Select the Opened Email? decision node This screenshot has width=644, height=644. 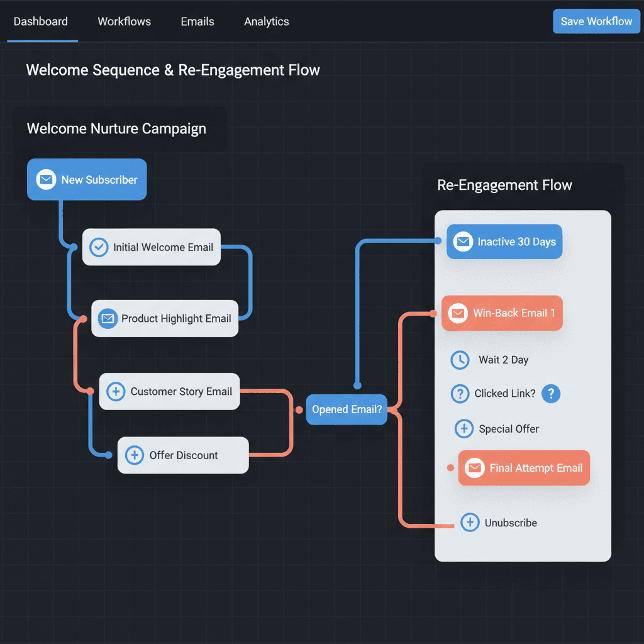click(x=347, y=409)
